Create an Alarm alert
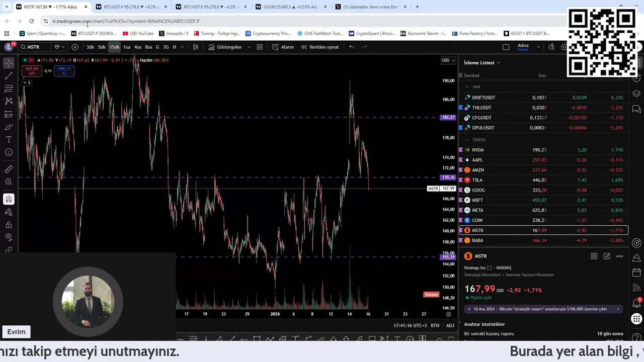Viewport: 644px width, 362px height. click(x=283, y=47)
